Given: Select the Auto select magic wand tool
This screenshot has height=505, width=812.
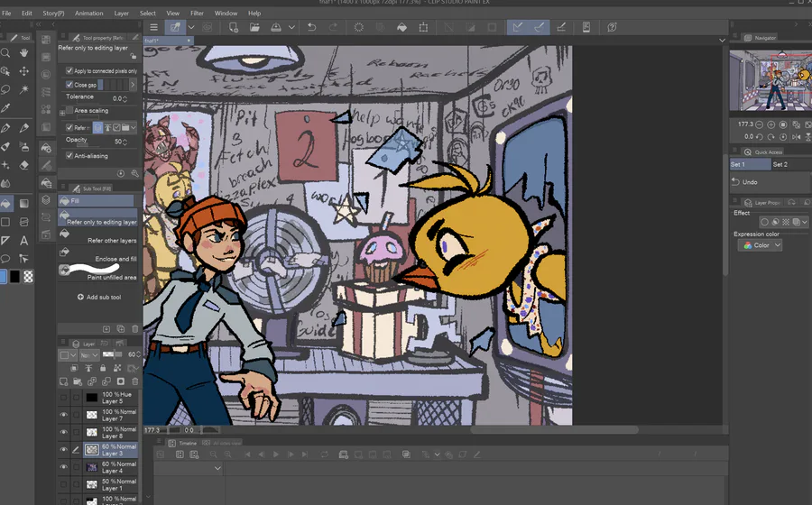Looking at the screenshot, I should click(x=23, y=89).
